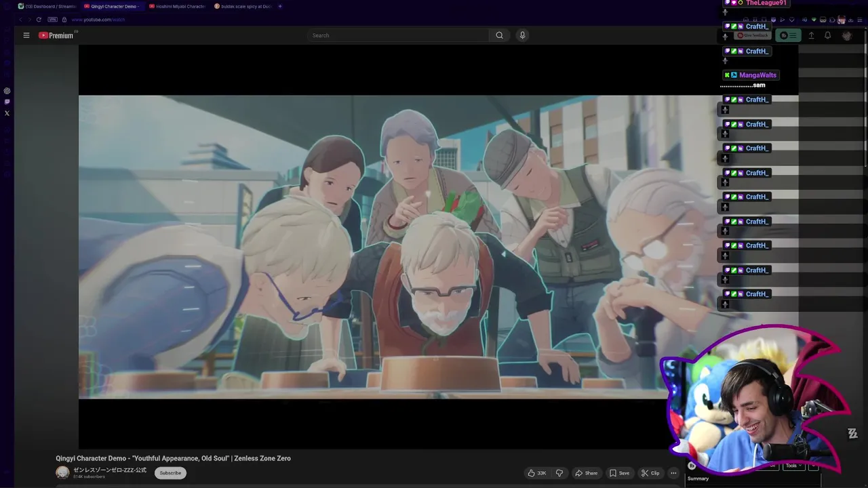Dislike the video with thumbs down
This screenshot has height=488, width=868.
[559, 473]
